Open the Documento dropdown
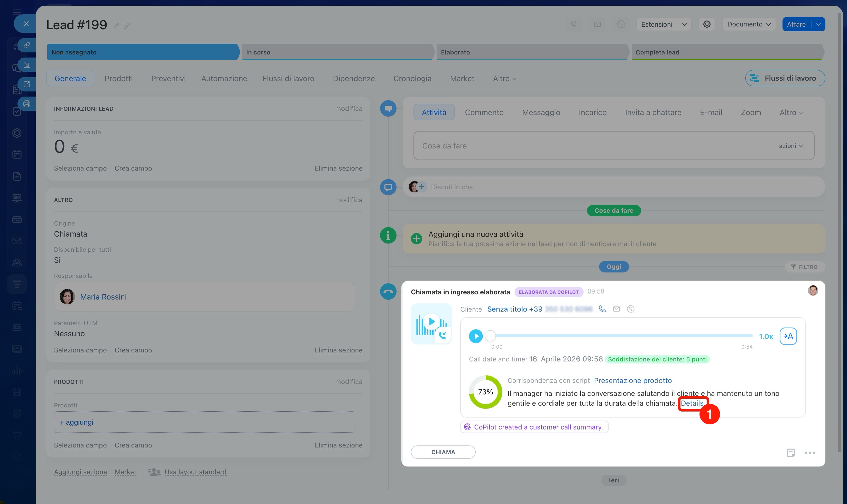 749,24
